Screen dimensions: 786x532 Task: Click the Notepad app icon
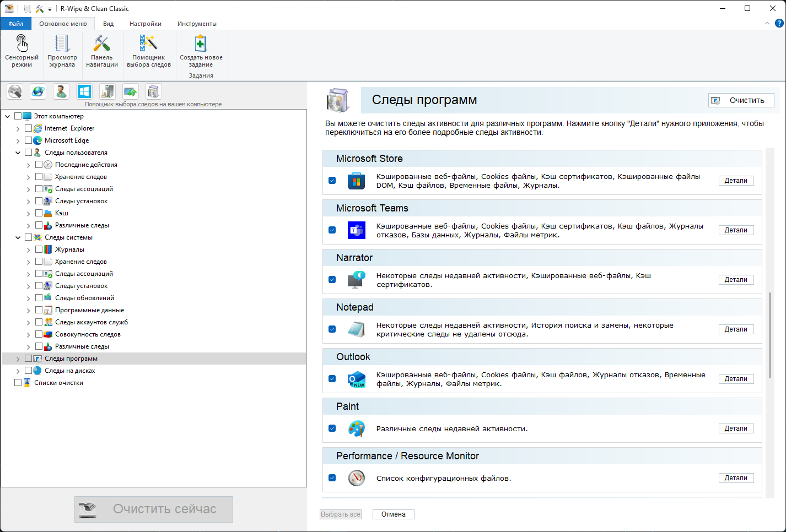[357, 329]
